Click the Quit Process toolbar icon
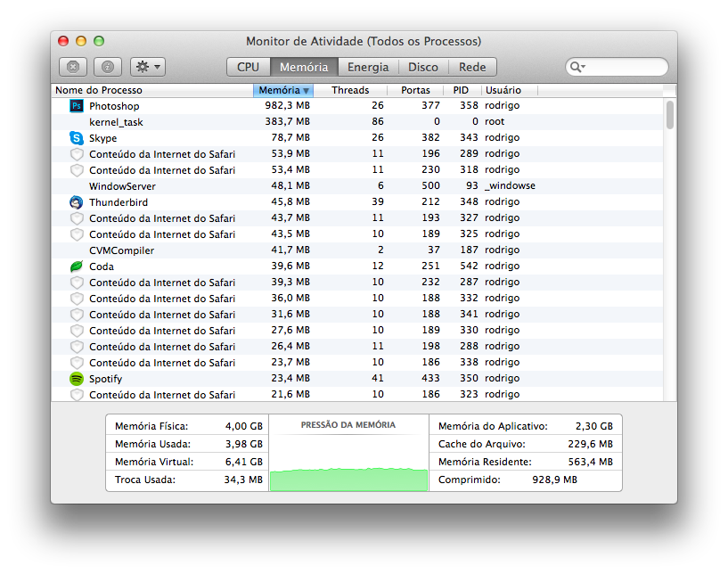The image size is (728, 574). click(73, 67)
